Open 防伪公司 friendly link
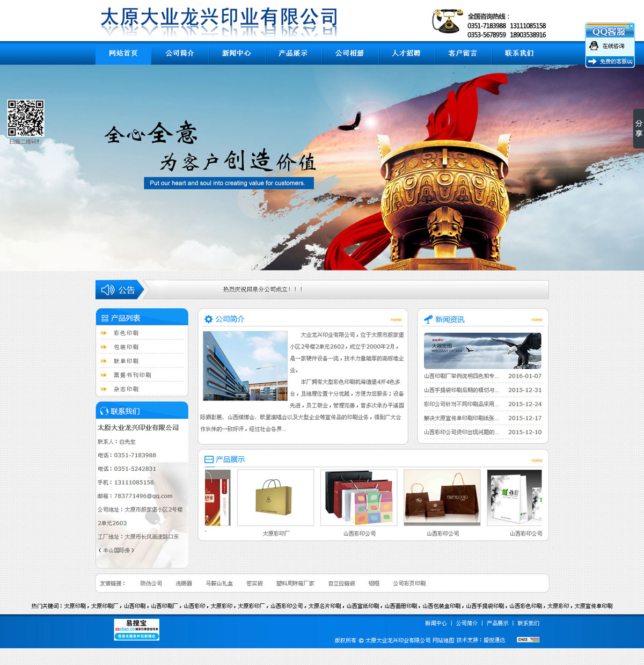 (151, 583)
